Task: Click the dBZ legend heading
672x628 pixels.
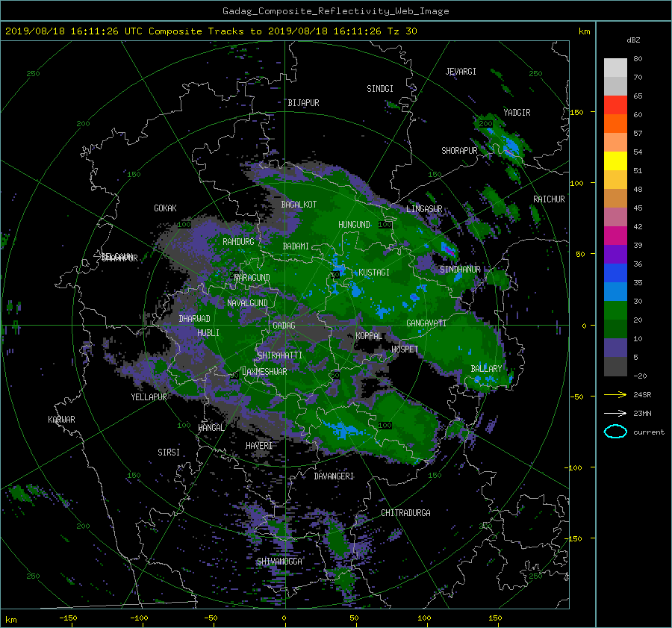Action: pos(633,40)
